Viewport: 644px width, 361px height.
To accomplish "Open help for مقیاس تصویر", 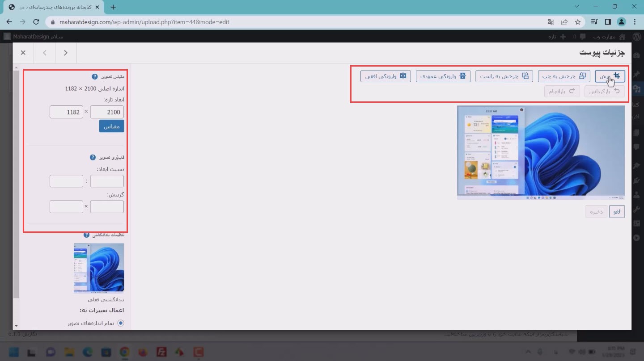I will tap(95, 77).
